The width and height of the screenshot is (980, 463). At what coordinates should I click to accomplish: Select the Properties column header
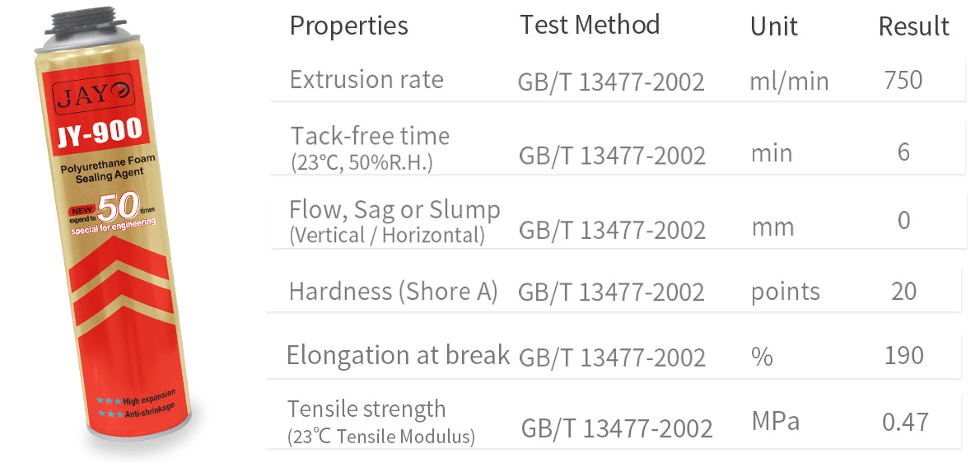tap(348, 26)
